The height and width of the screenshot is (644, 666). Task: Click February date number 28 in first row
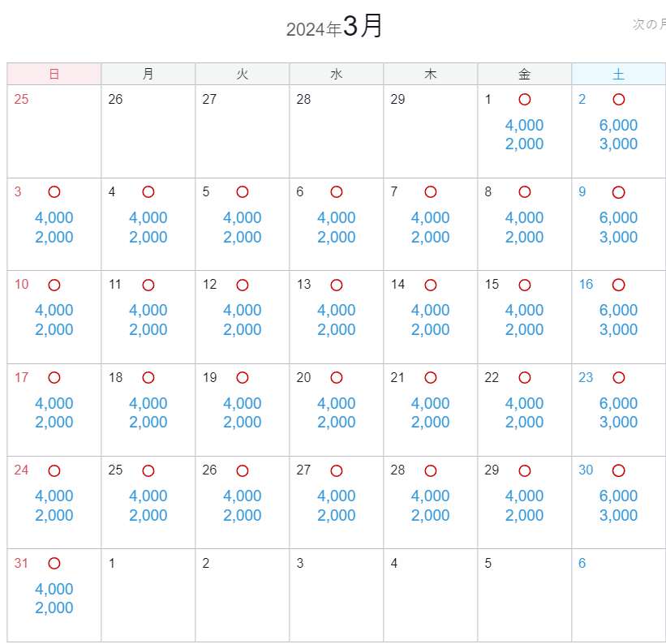point(303,99)
